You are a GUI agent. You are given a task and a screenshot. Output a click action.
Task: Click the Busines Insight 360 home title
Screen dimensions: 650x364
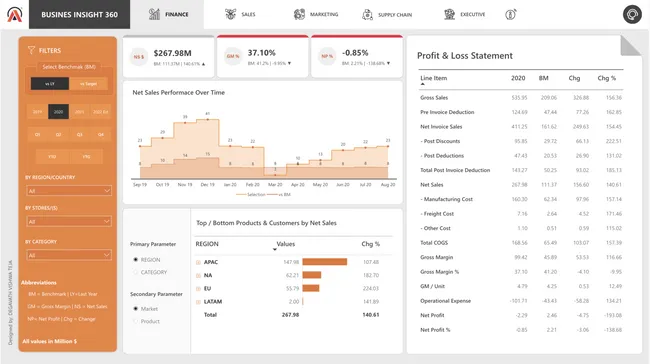(80, 15)
